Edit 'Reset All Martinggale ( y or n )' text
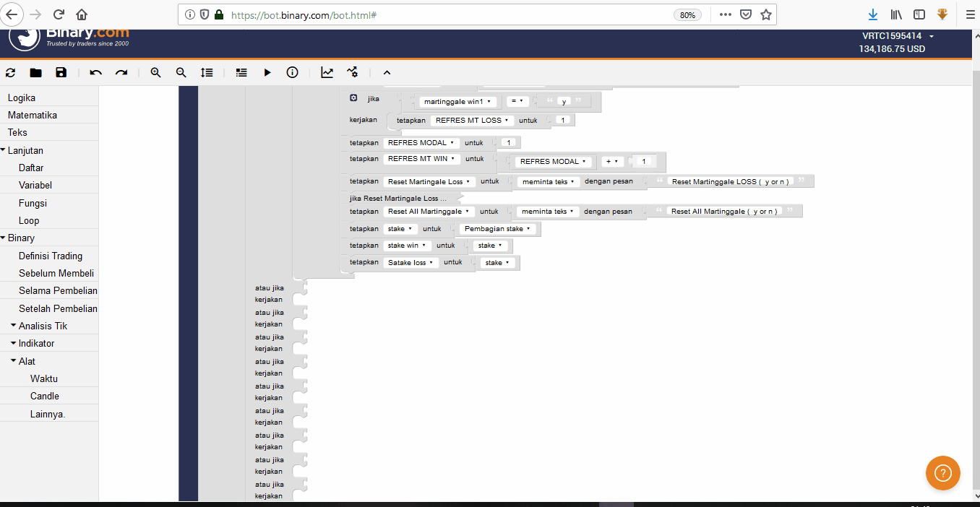The height and width of the screenshot is (507, 980). 723,212
